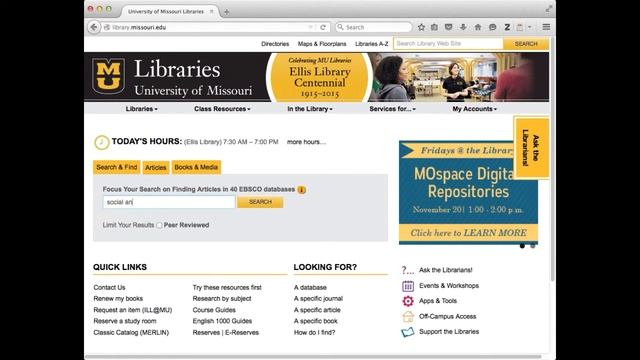This screenshot has width=640, height=360.
Task: Bookmark this page with the star icon
Action: [x=421, y=27]
